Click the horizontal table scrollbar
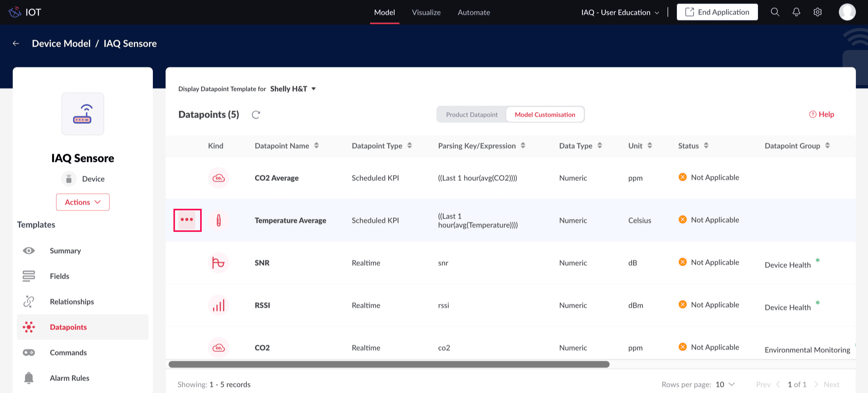868x393 pixels. [389, 364]
